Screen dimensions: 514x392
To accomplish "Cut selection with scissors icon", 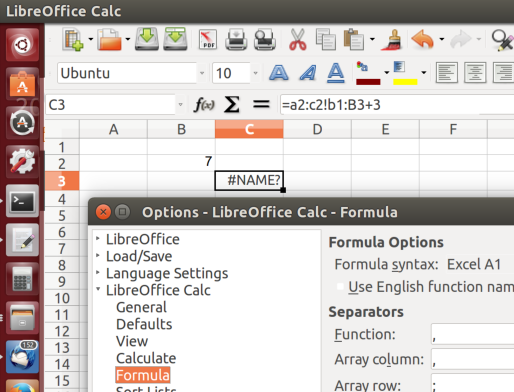I will [x=297, y=40].
